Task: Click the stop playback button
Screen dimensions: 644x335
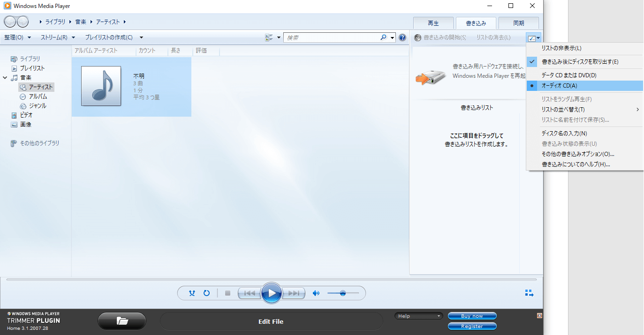Action: click(x=228, y=293)
